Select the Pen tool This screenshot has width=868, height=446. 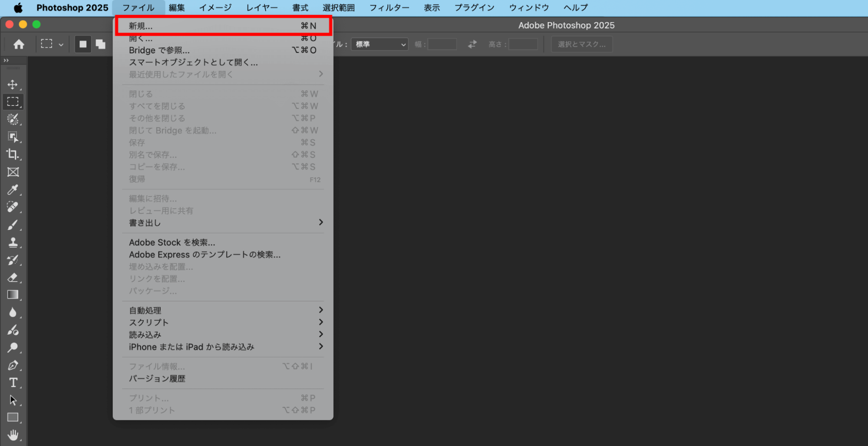13,365
